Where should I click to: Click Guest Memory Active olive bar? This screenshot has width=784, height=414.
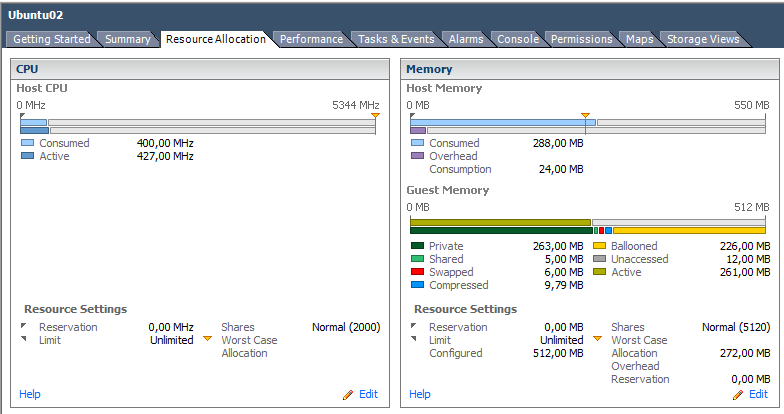click(x=500, y=222)
